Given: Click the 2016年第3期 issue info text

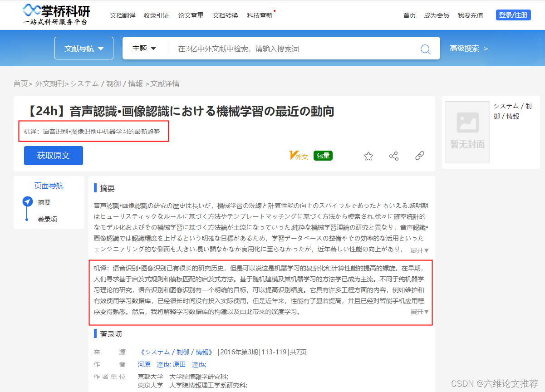Looking at the screenshot, I should (x=239, y=352).
